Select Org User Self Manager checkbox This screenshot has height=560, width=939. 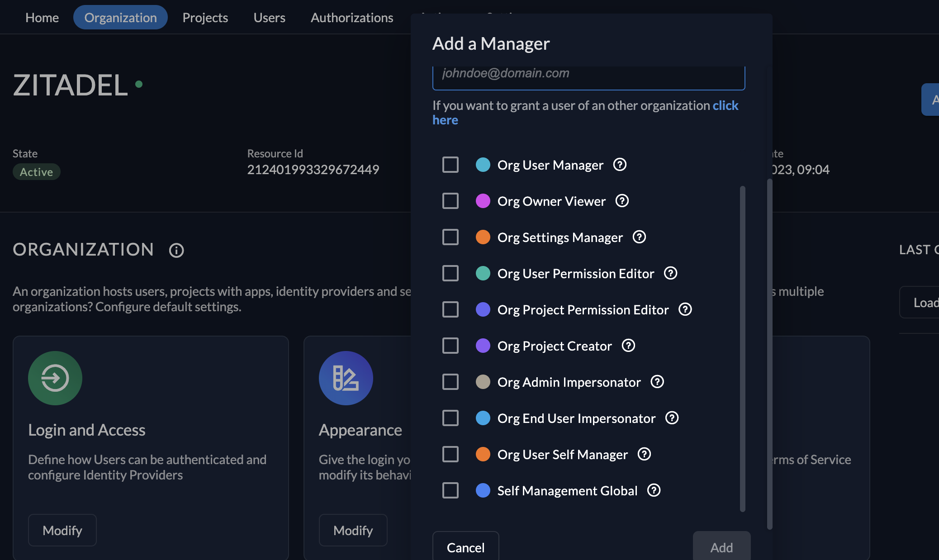click(451, 454)
